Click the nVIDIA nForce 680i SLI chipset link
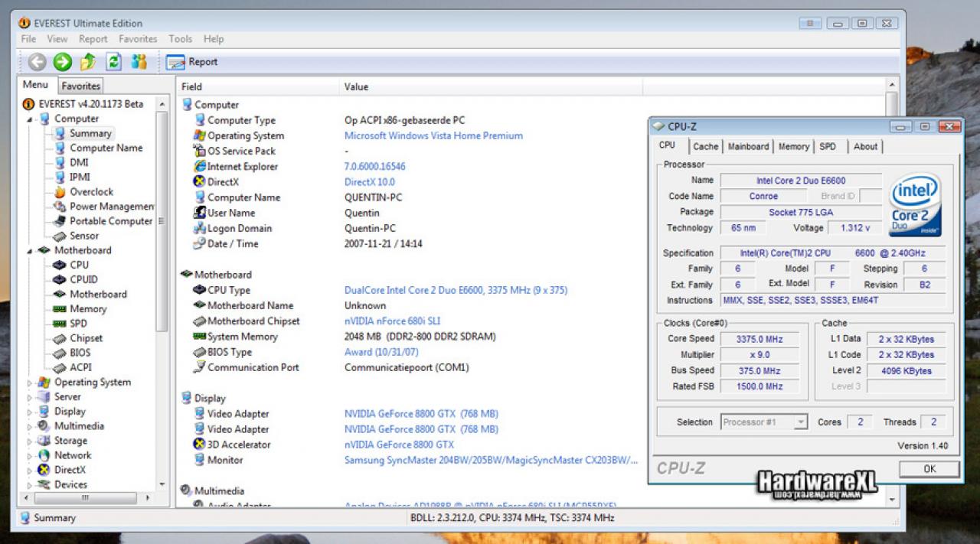 (x=392, y=321)
